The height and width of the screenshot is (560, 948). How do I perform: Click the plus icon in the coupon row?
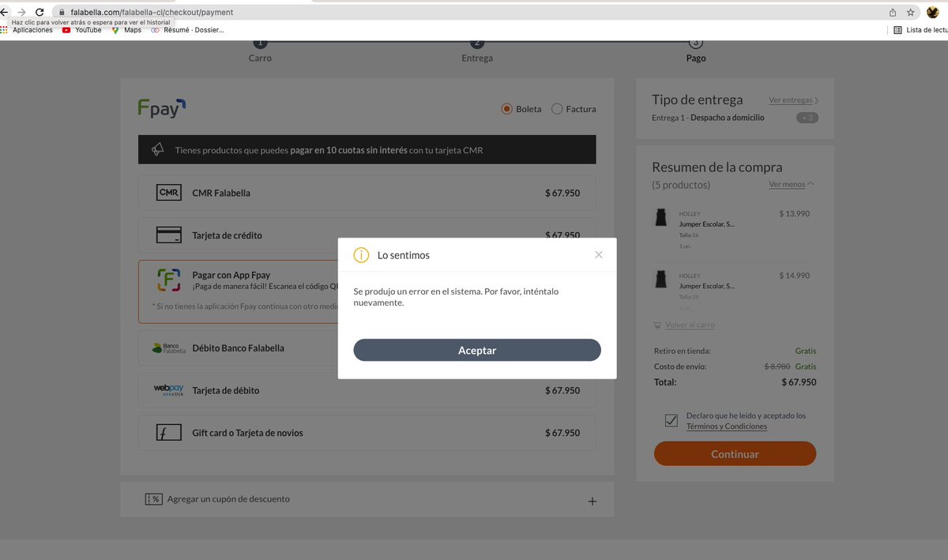point(592,502)
